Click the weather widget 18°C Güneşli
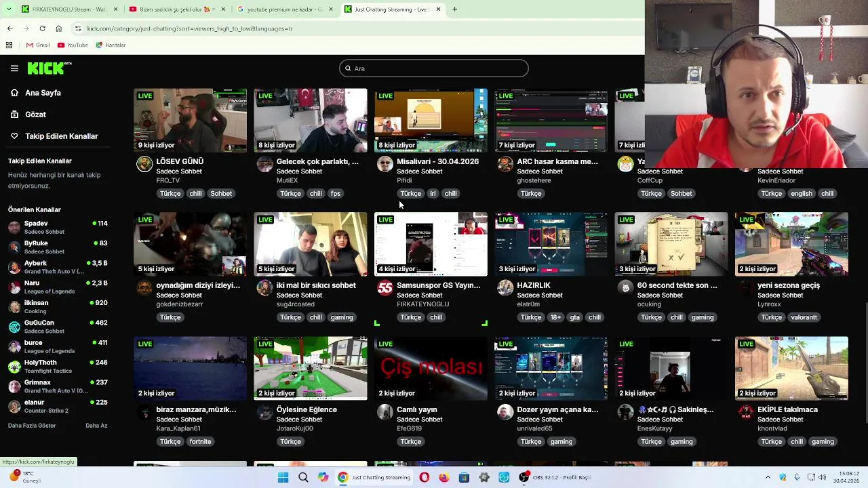 [26, 477]
